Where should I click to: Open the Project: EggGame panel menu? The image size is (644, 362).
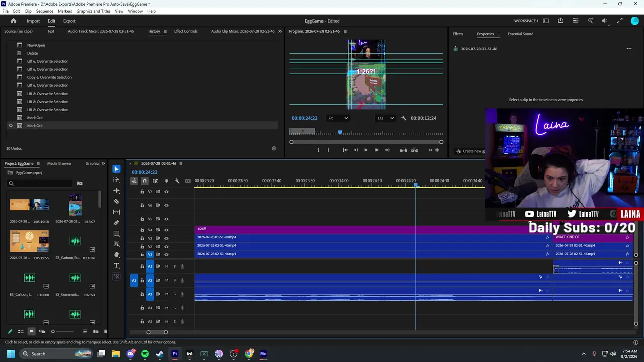coord(38,163)
